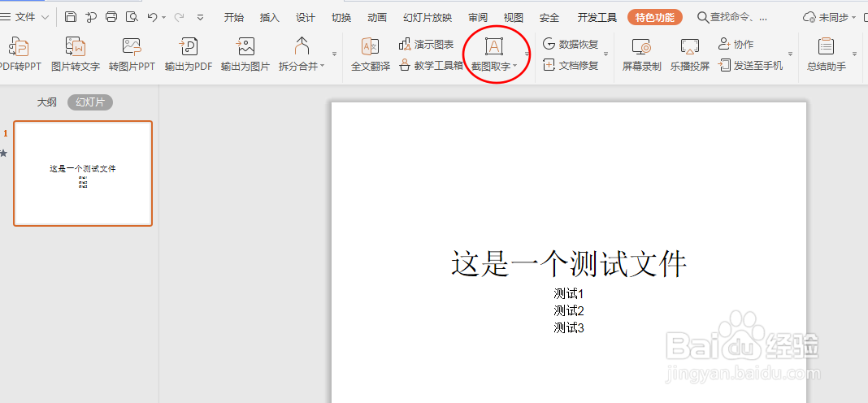Open 图片转文字 tool
Screen dimensions: 868x403
click(x=76, y=54)
